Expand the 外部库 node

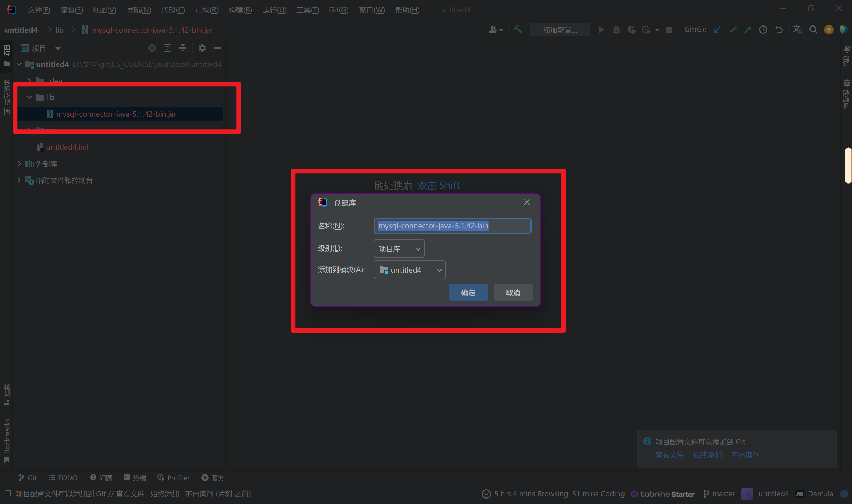point(19,163)
